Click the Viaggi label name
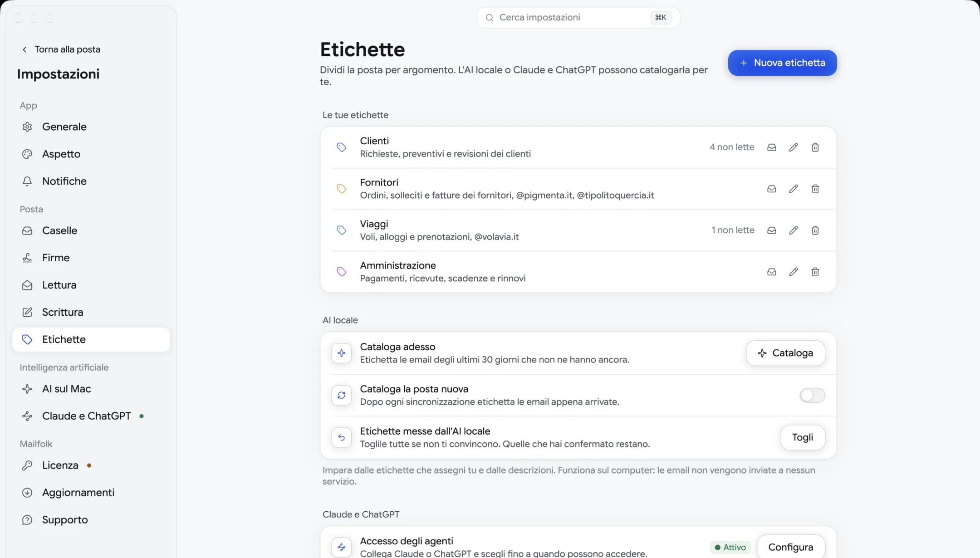980x558 pixels. (x=374, y=224)
